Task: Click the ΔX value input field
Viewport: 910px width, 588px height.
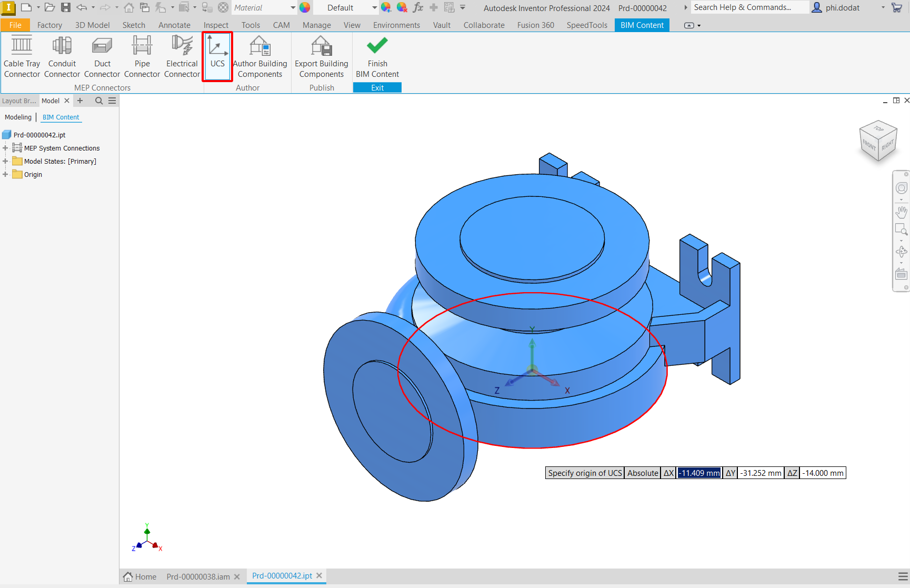Action: pos(699,473)
